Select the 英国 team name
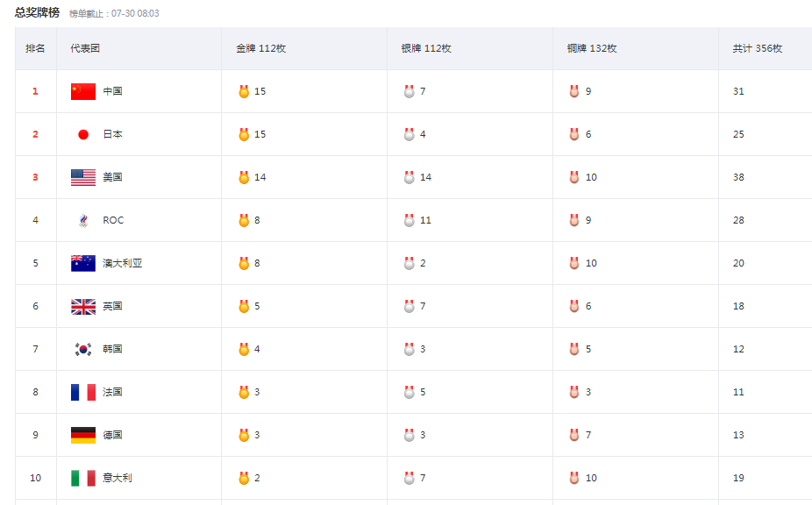This screenshot has height=505, width=812. pyautogui.click(x=112, y=307)
